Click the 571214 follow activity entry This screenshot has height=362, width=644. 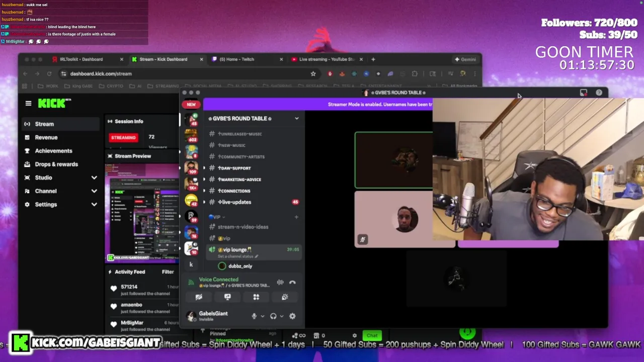pos(142,290)
